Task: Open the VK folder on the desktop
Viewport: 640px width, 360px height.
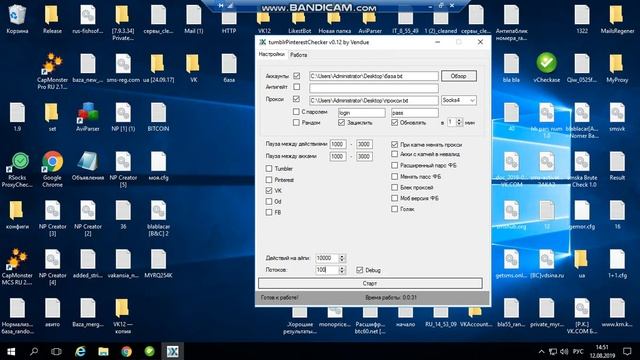Action: 193,67
